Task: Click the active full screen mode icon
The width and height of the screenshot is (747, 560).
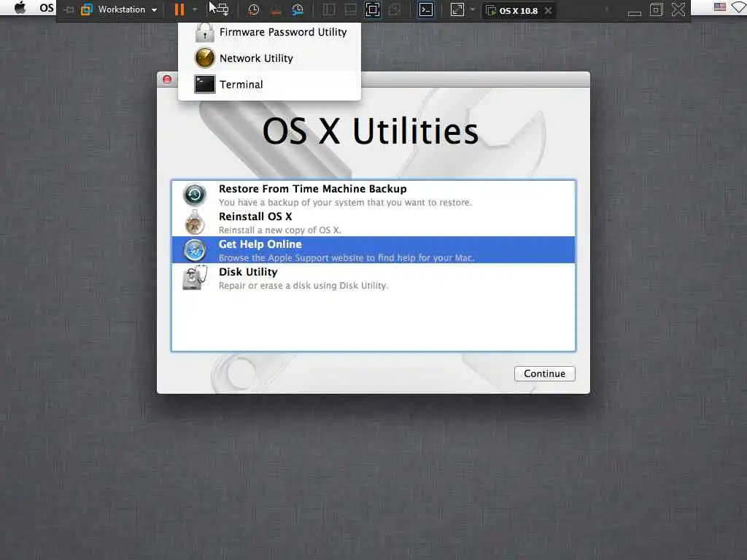Action: 373,9
